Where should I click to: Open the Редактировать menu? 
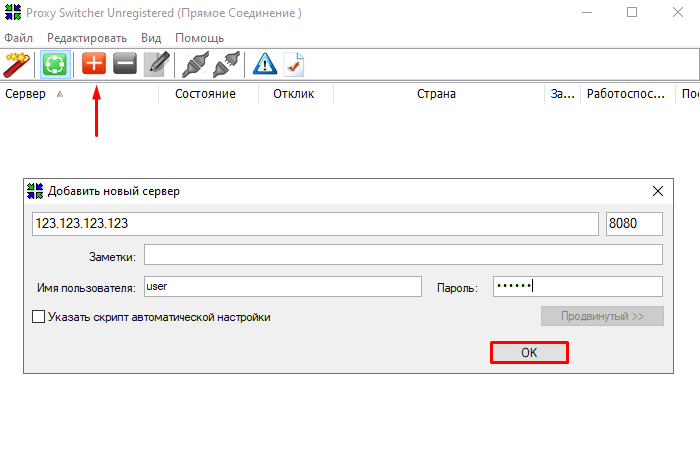(x=87, y=38)
